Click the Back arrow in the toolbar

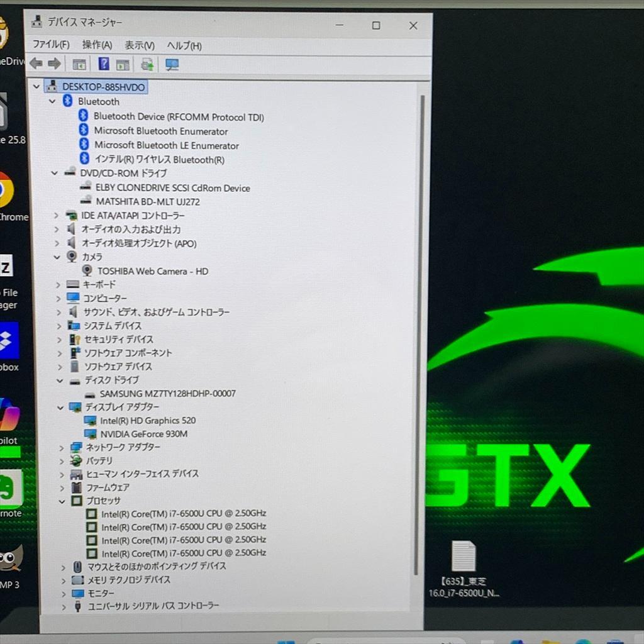tap(36, 63)
